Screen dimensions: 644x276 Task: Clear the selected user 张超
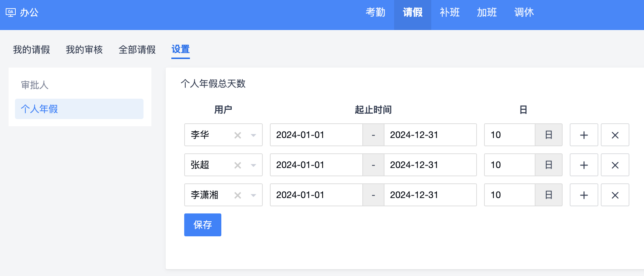tap(238, 165)
